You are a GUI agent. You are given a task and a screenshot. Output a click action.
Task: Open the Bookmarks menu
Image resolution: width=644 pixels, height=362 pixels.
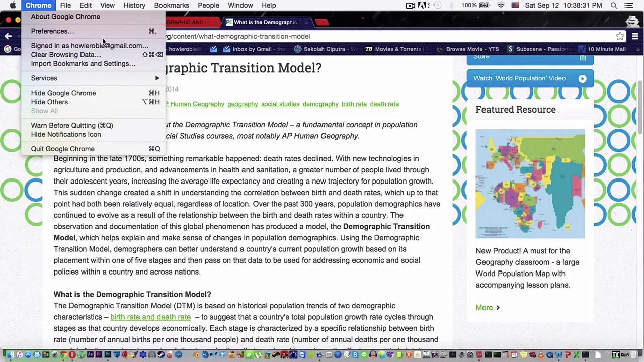coord(172,5)
